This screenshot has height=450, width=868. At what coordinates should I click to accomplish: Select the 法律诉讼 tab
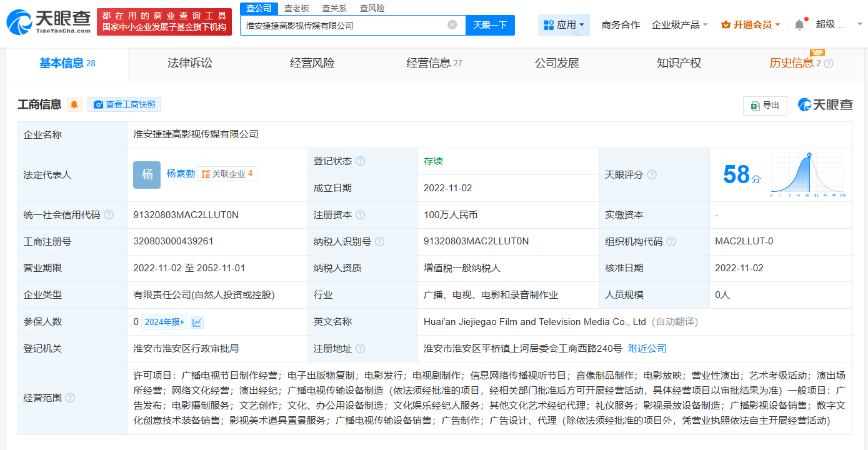190,63
